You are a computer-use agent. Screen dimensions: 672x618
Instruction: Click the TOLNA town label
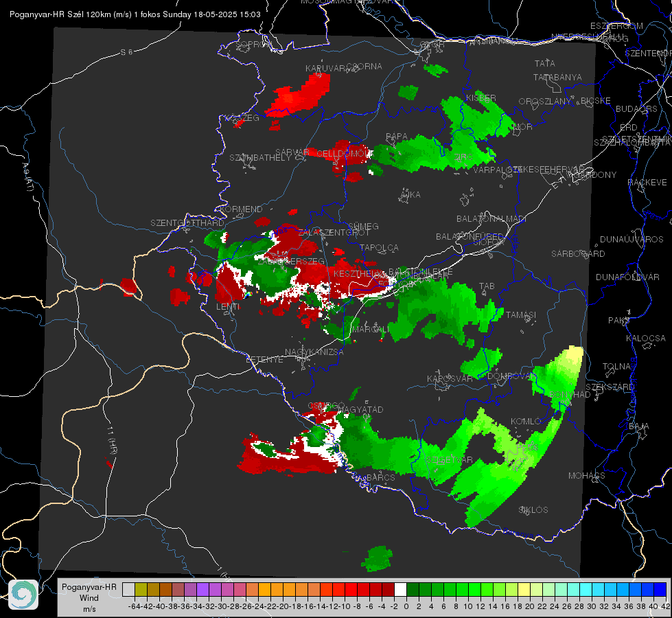616,367
